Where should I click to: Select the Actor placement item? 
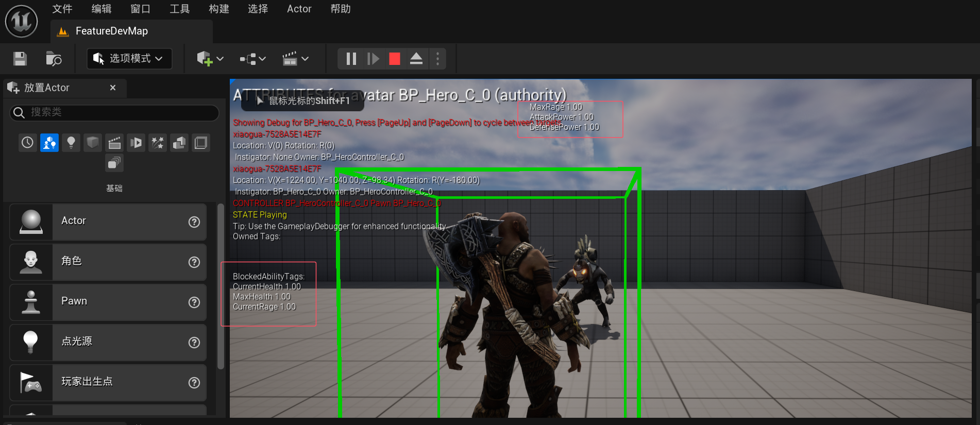pyautogui.click(x=108, y=222)
